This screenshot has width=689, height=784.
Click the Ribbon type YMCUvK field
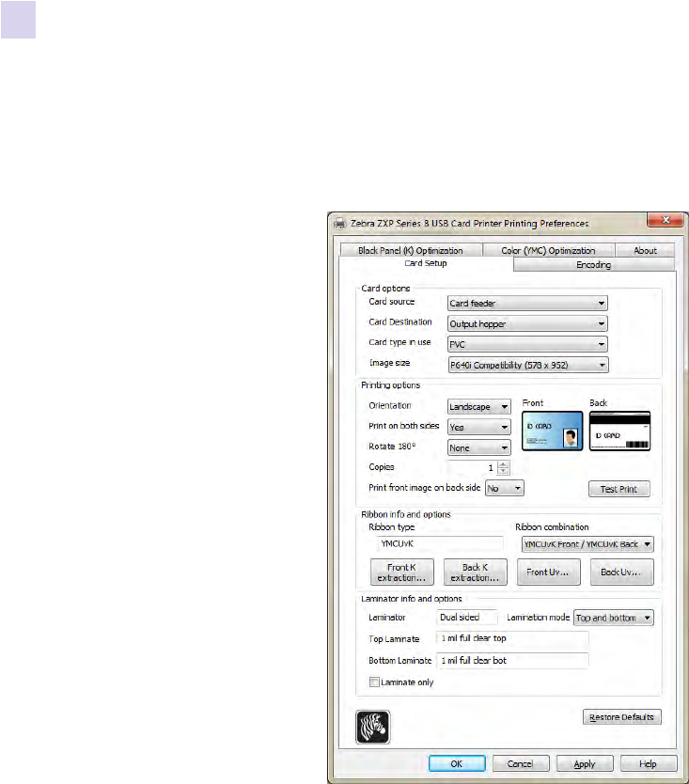coord(439,544)
